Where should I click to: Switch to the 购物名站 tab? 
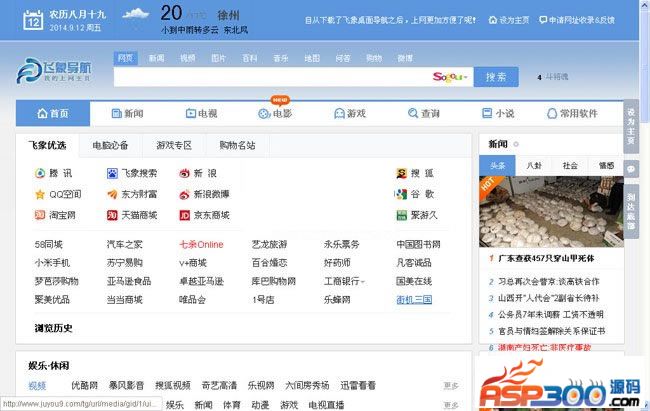coord(238,146)
